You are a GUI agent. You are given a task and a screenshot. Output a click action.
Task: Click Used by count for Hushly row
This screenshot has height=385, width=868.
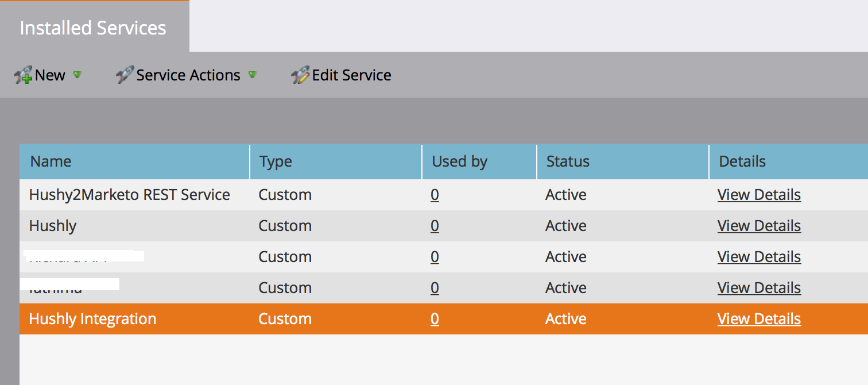[x=435, y=226]
